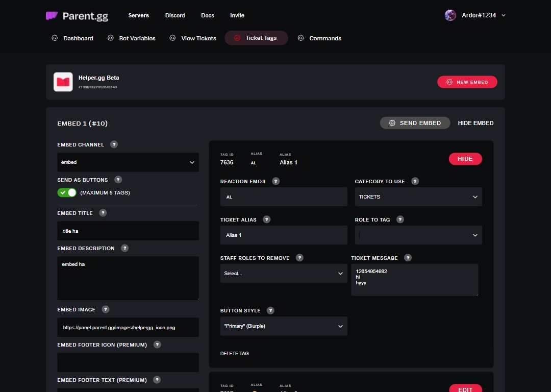Click the gear icon beside Bot Variables

(110, 38)
